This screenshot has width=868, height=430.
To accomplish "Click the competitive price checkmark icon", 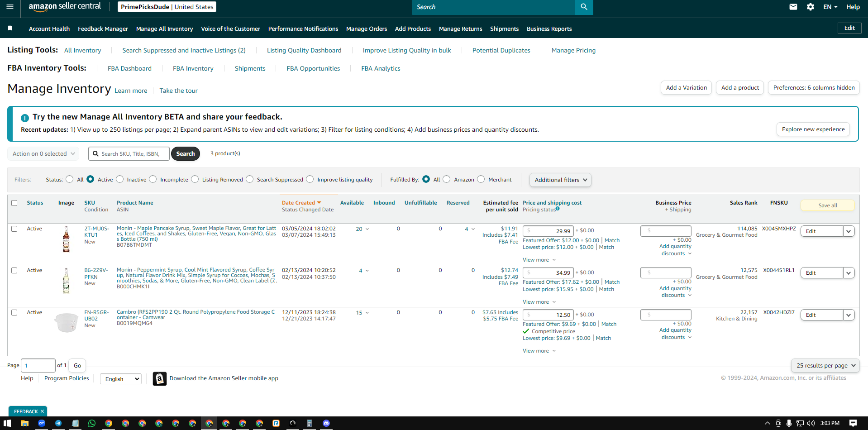I will tap(526, 331).
